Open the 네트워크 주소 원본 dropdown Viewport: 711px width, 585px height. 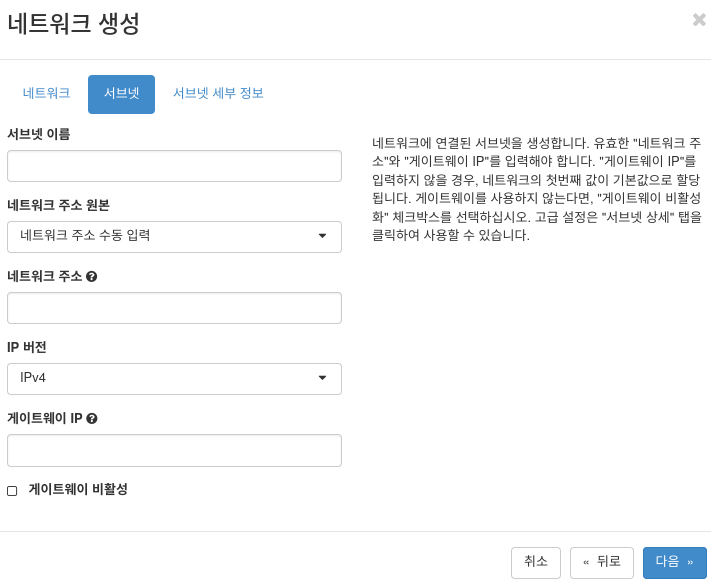pos(174,237)
